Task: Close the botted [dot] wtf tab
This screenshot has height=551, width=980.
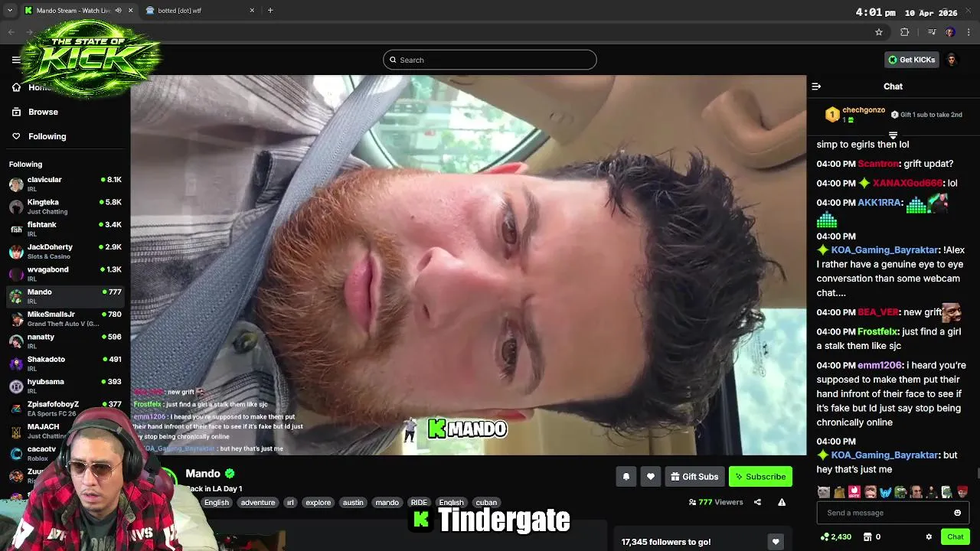Action: [252, 11]
